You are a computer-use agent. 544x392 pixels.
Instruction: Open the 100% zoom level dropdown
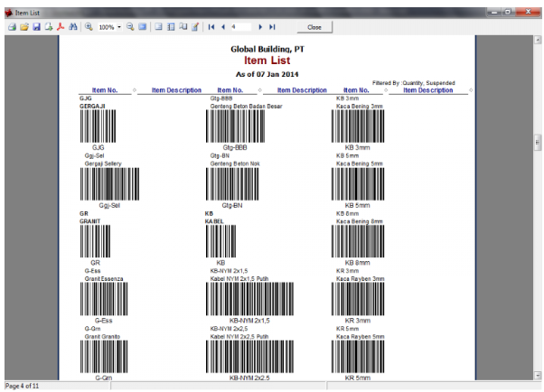click(118, 28)
